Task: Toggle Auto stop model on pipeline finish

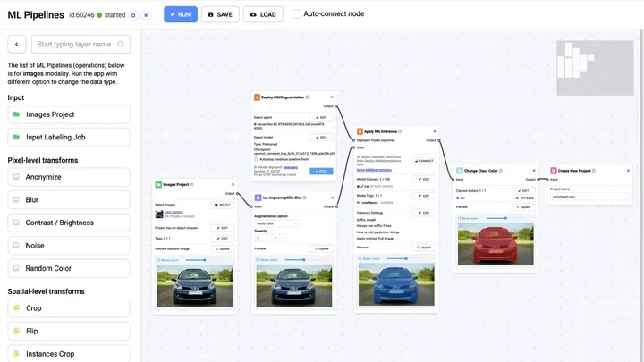Action: click(x=257, y=159)
